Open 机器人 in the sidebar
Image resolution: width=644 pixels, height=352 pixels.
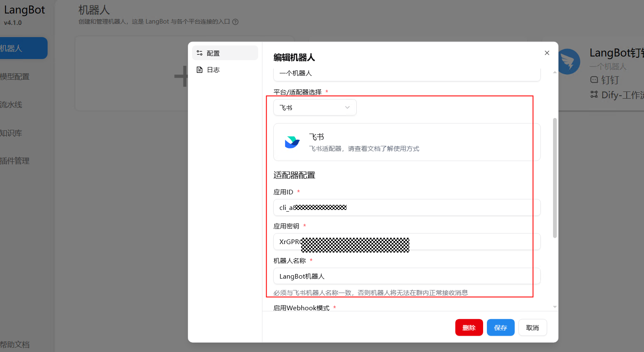23,48
